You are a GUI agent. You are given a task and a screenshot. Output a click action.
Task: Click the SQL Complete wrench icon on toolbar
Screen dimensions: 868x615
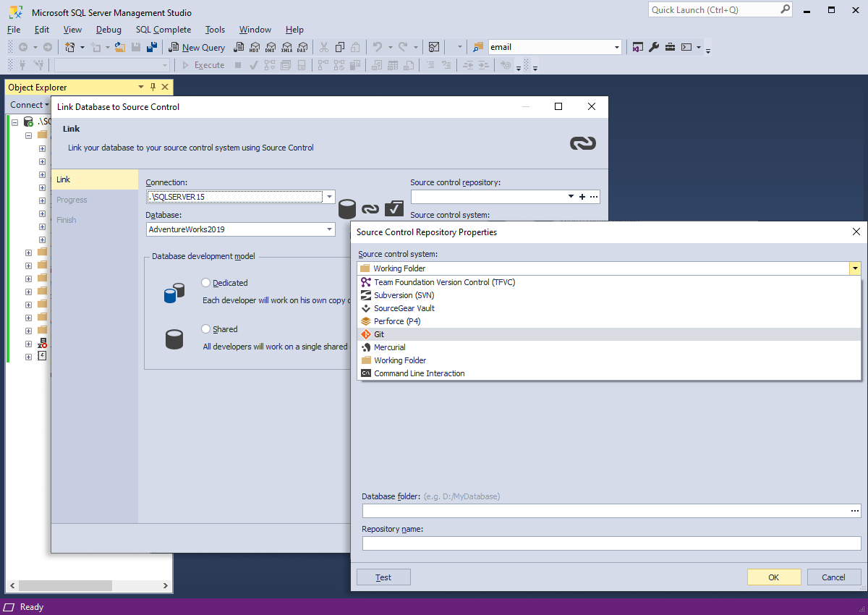pyautogui.click(x=653, y=47)
